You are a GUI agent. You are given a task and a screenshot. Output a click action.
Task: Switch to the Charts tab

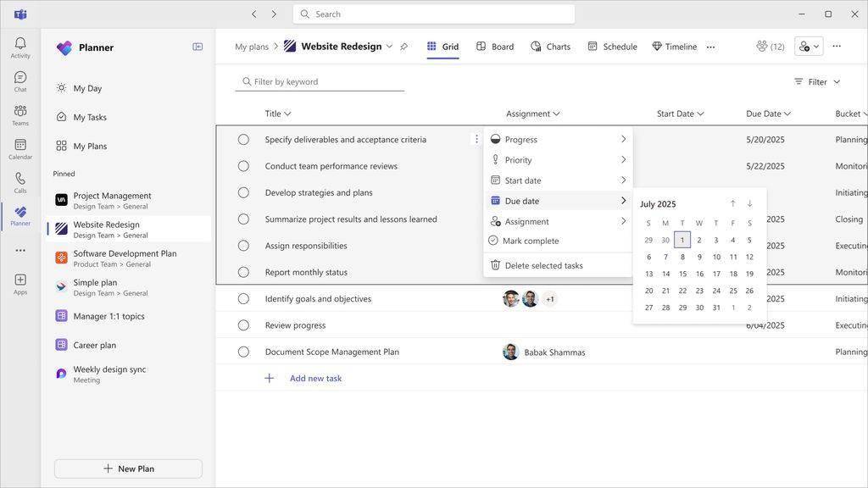point(551,47)
